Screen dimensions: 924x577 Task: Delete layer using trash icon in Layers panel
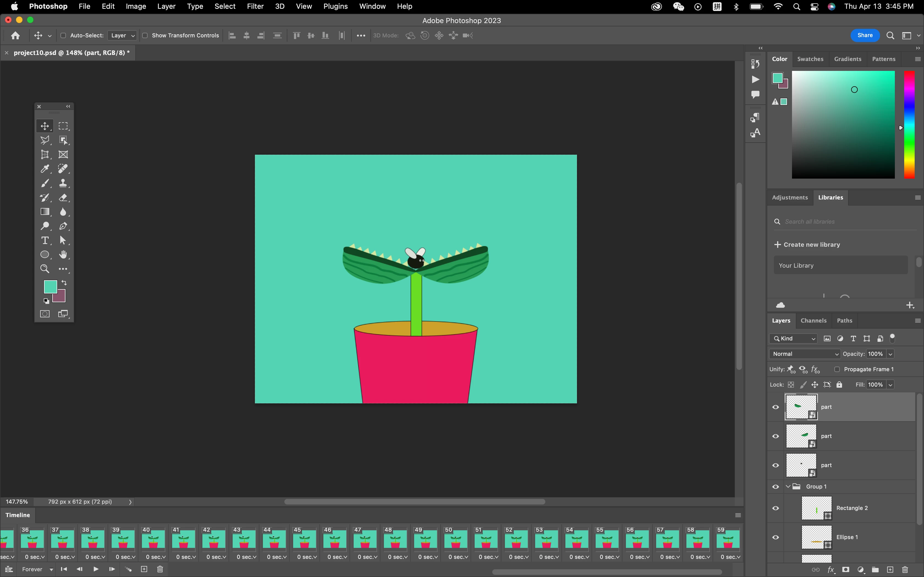pyautogui.click(x=905, y=570)
